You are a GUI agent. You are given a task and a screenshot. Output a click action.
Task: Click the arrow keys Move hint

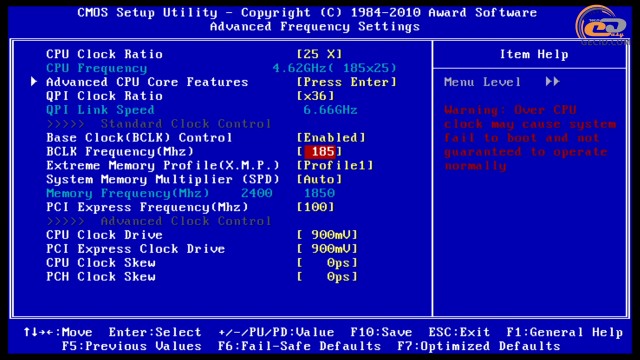pyautogui.click(x=58, y=332)
